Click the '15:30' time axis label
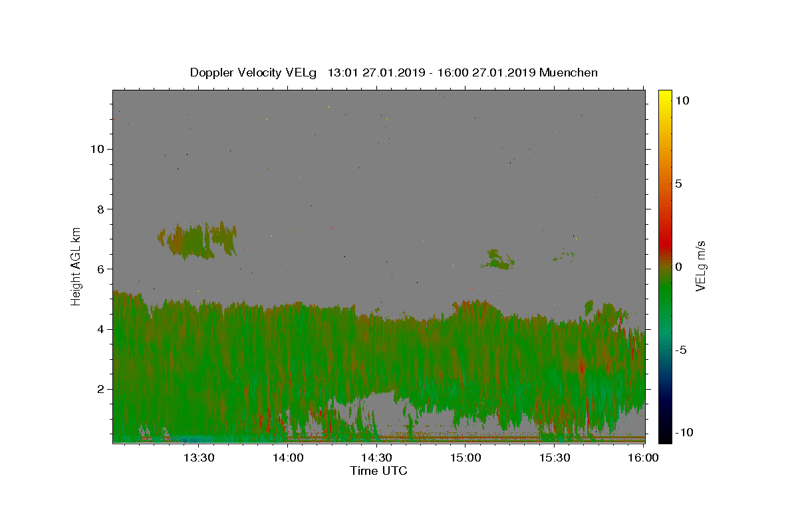This screenshot has height=532, width=798. 555,458
